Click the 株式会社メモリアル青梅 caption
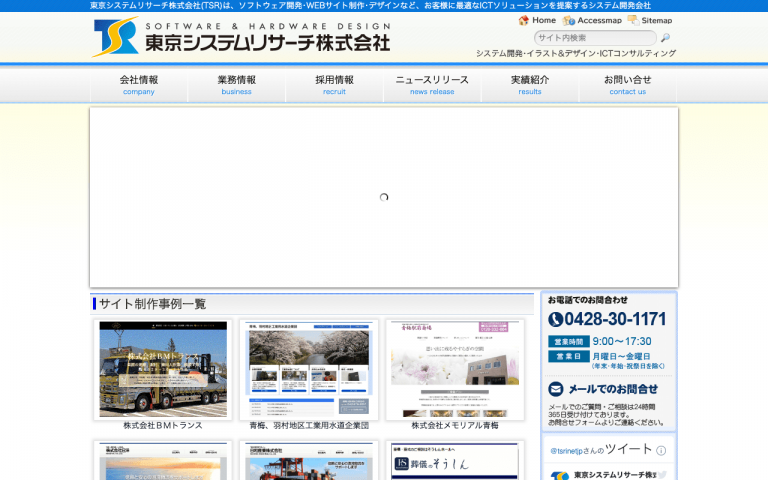This screenshot has height=480, width=768. pos(455,426)
